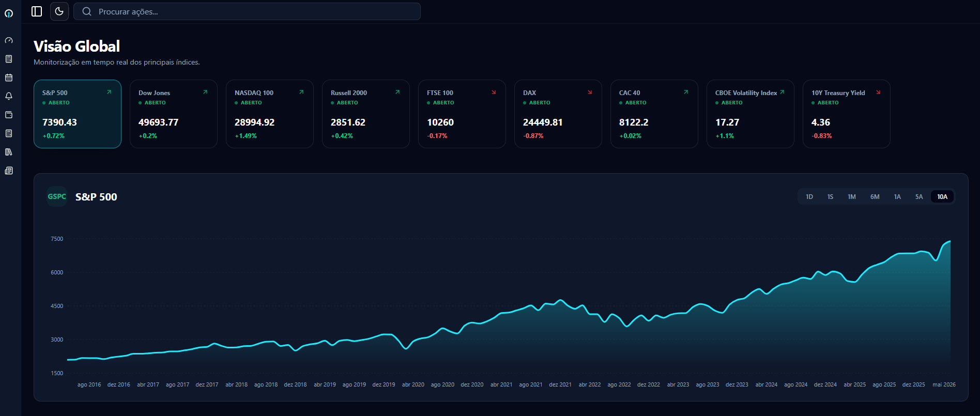Click the up-arrow icon on NASDAQ 100 card

pyautogui.click(x=301, y=92)
